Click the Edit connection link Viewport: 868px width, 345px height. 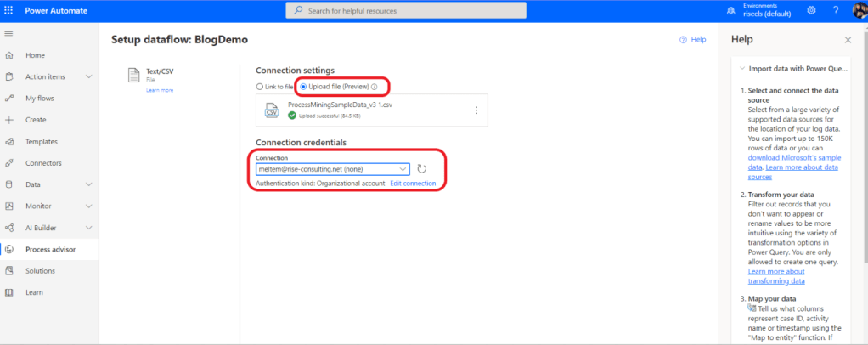[x=413, y=184]
